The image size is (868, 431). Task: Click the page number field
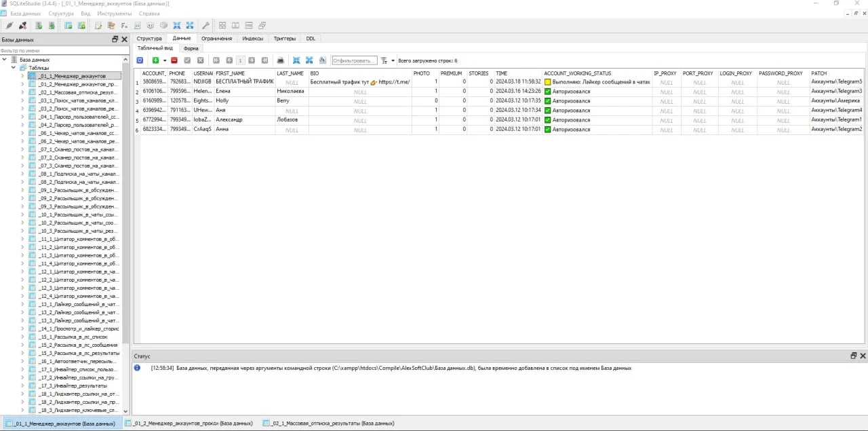tap(240, 60)
